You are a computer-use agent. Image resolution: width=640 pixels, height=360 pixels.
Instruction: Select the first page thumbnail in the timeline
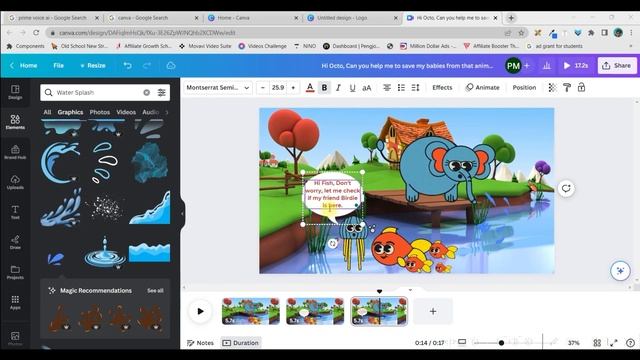click(251, 311)
